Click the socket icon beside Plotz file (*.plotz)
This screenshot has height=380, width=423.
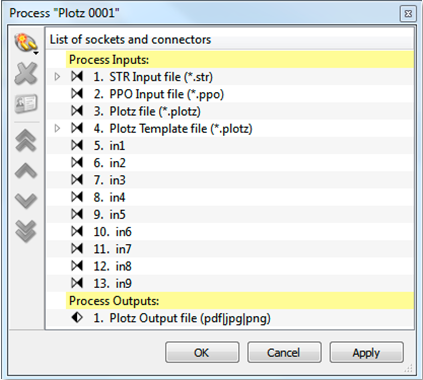[x=77, y=111]
